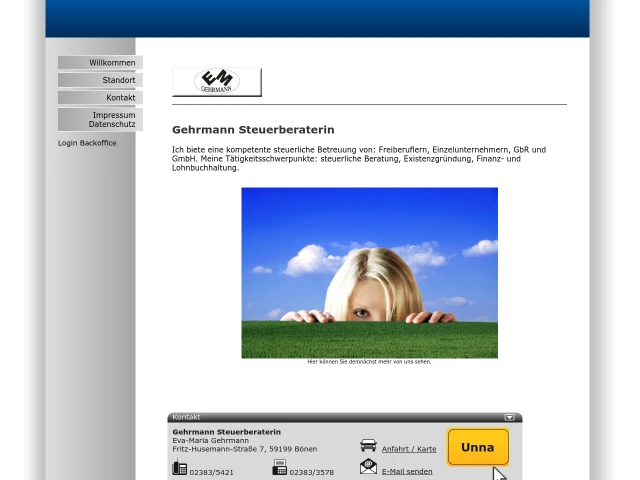Image resolution: width=640 pixels, height=480 pixels.
Task: Click the envelope email icon
Action: (x=368, y=467)
